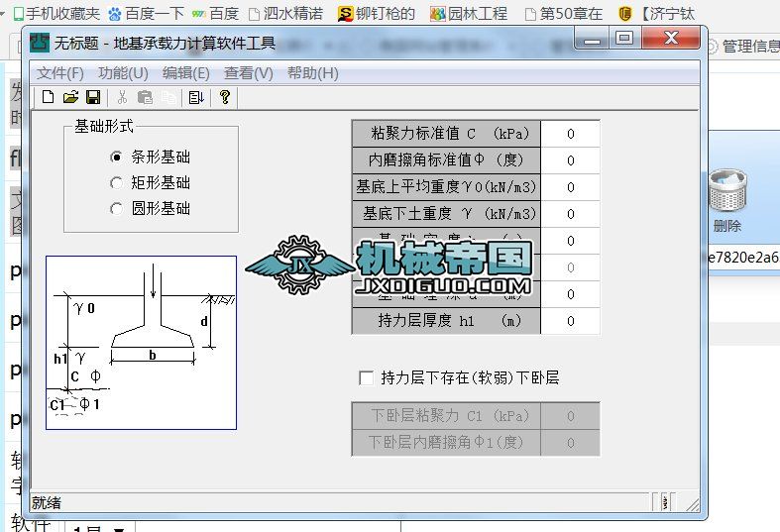Open the 百度一下 bookmark in browser
The height and width of the screenshot is (532, 780).
(x=146, y=14)
